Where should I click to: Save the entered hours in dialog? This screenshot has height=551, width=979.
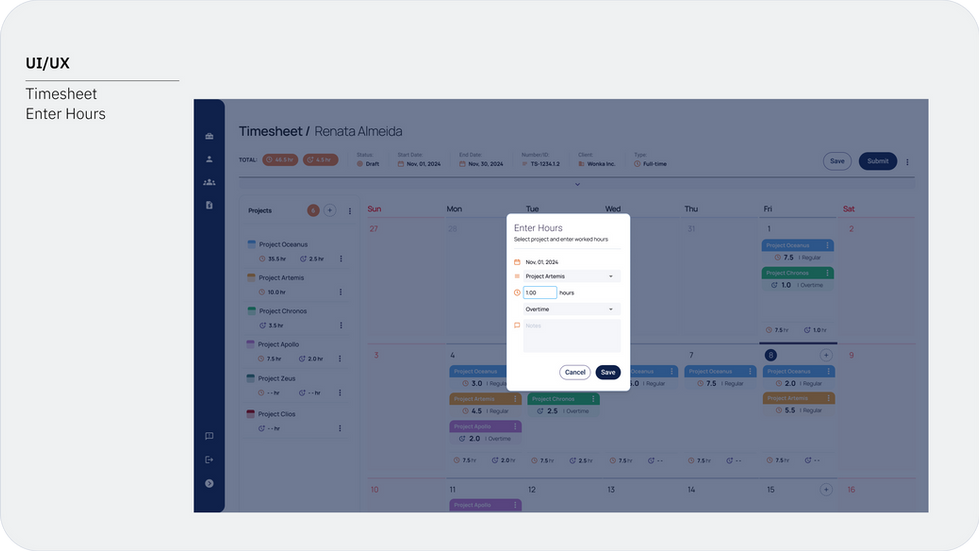(608, 372)
